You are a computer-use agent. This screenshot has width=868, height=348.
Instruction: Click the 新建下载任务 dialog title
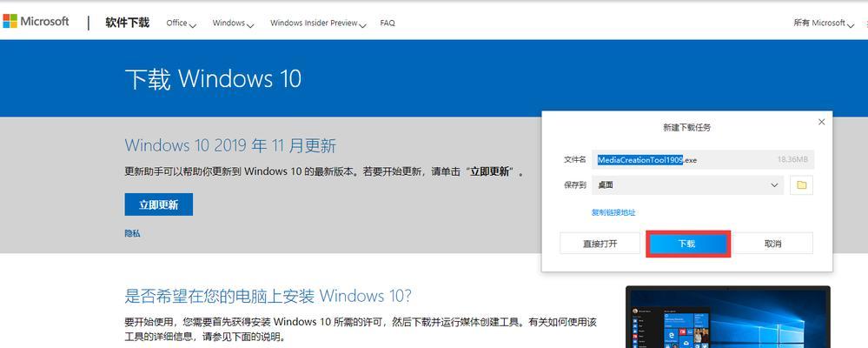(x=686, y=127)
